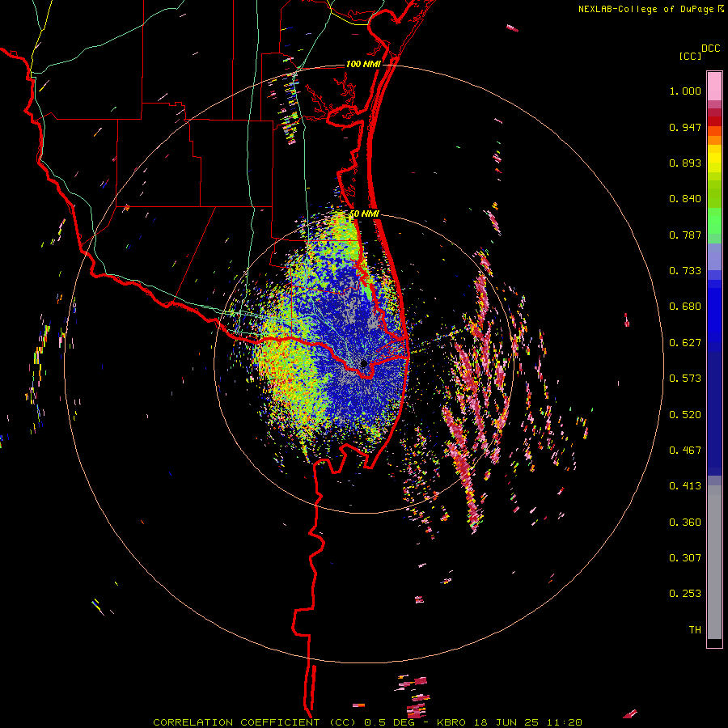Select the 0.253 scale value
The width and height of the screenshot is (728, 728).
(685, 594)
